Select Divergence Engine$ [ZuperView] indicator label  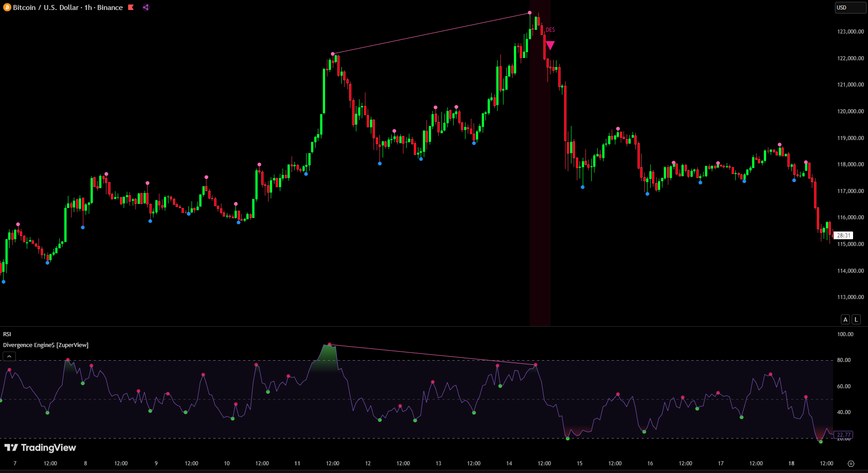click(46, 345)
